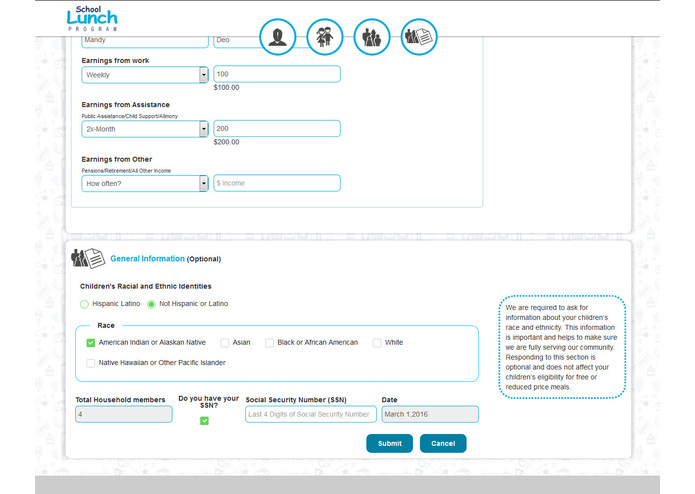Viewport: 695px width, 494px height.
Task: Check the White race checkbox
Action: (377, 343)
